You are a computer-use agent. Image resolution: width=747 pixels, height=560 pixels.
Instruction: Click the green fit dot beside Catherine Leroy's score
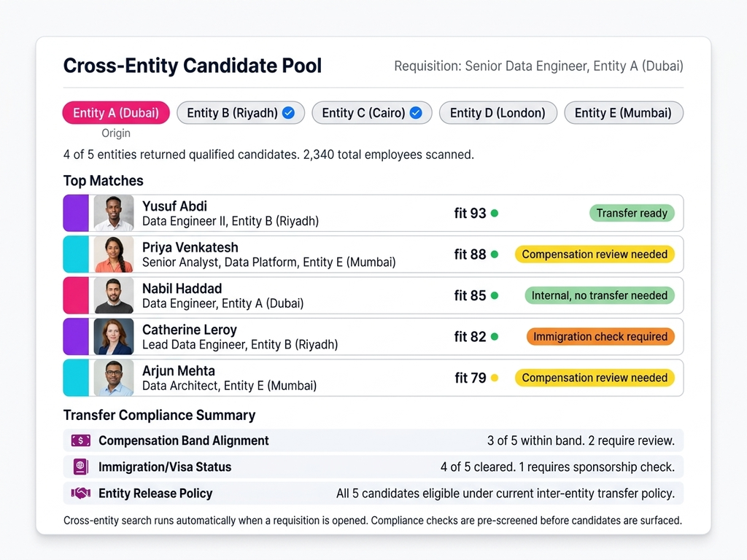click(495, 337)
